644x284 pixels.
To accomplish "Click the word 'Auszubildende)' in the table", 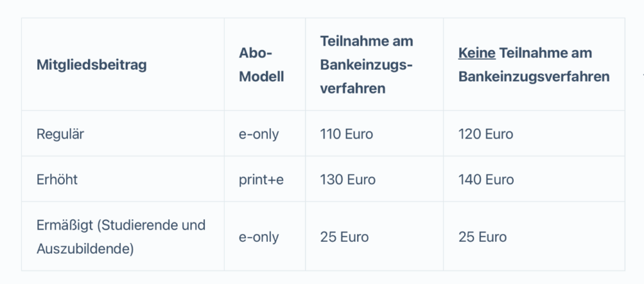I will (x=85, y=249).
